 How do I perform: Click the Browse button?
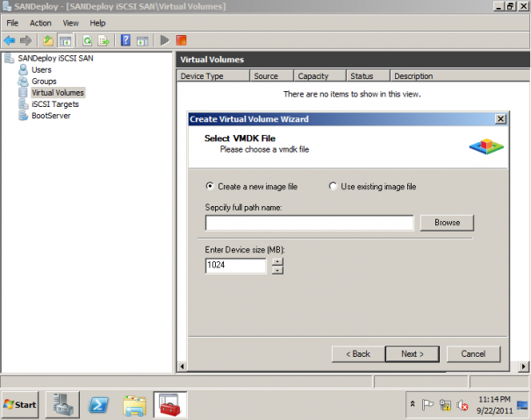[x=447, y=223]
